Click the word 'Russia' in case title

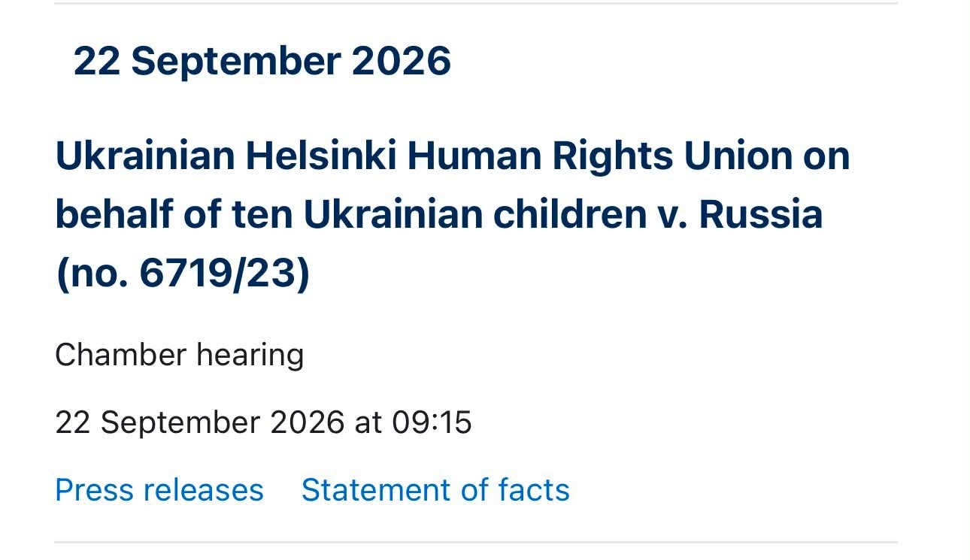click(761, 215)
